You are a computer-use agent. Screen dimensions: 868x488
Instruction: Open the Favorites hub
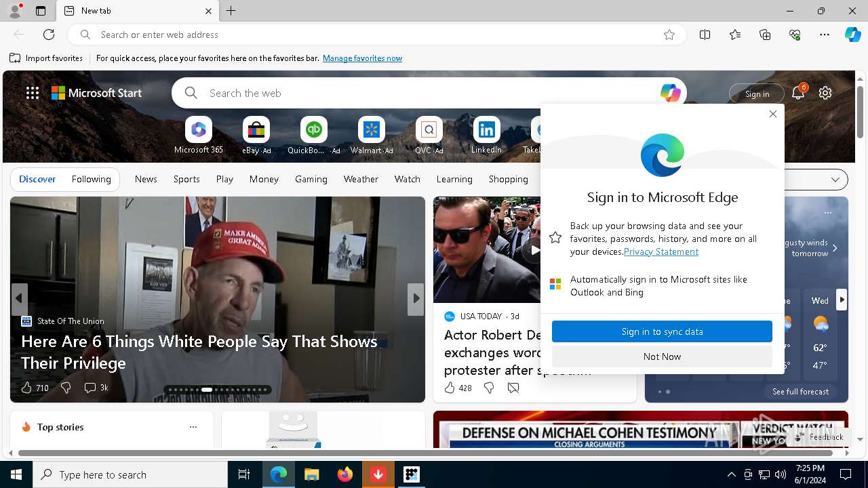[x=735, y=35]
